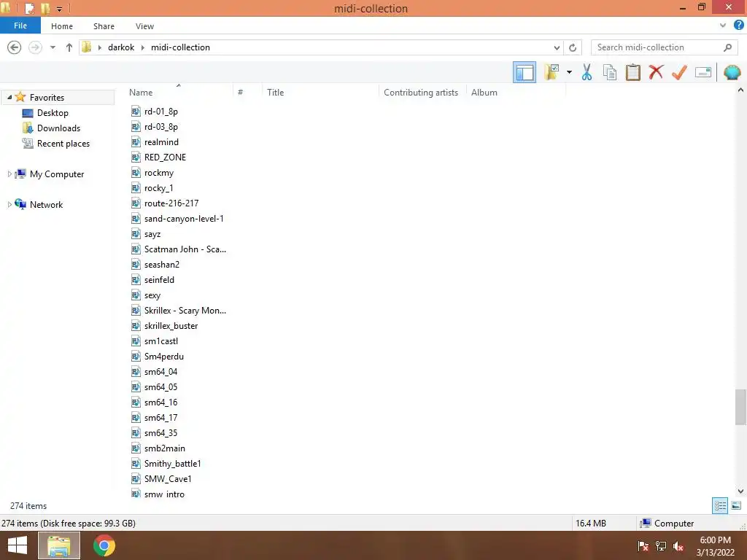Switch to Details view icon
This screenshot has width=747, height=560.
pos(720,505)
